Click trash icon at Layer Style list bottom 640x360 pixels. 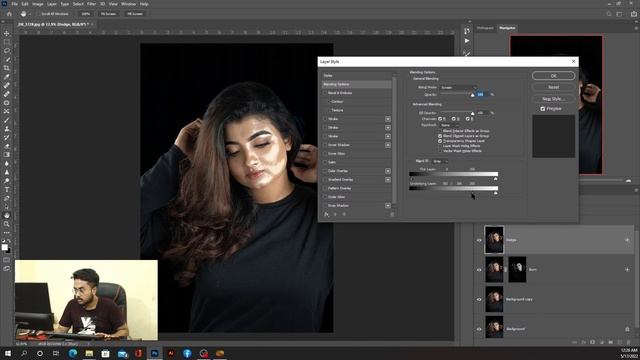pos(392,214)
